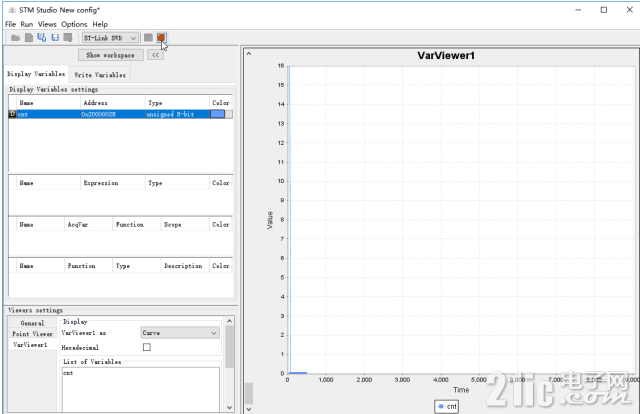640x414 pixels.
Task: Switch to the Display Variables tab
Action: 36,74
